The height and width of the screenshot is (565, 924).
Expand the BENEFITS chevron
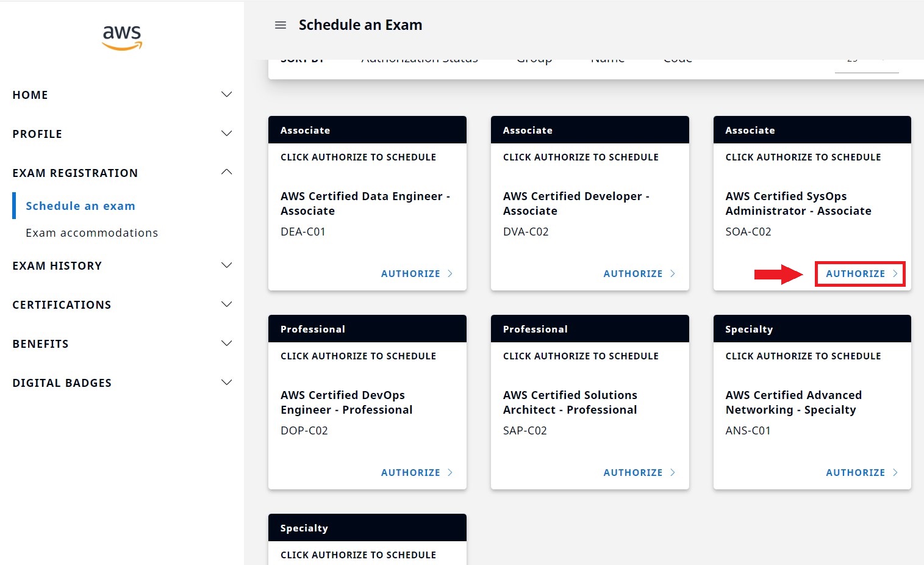pos(226,344)
